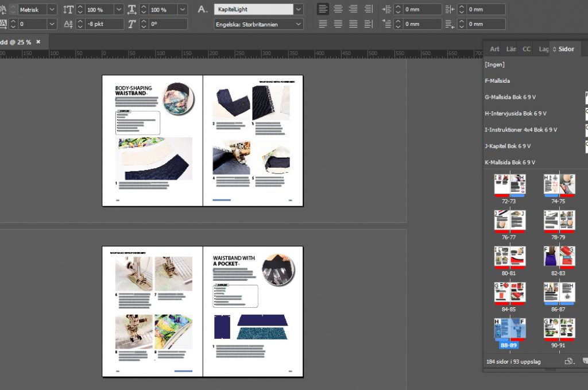
Task: Apply full justification to the text
Action: pos(352,24)
